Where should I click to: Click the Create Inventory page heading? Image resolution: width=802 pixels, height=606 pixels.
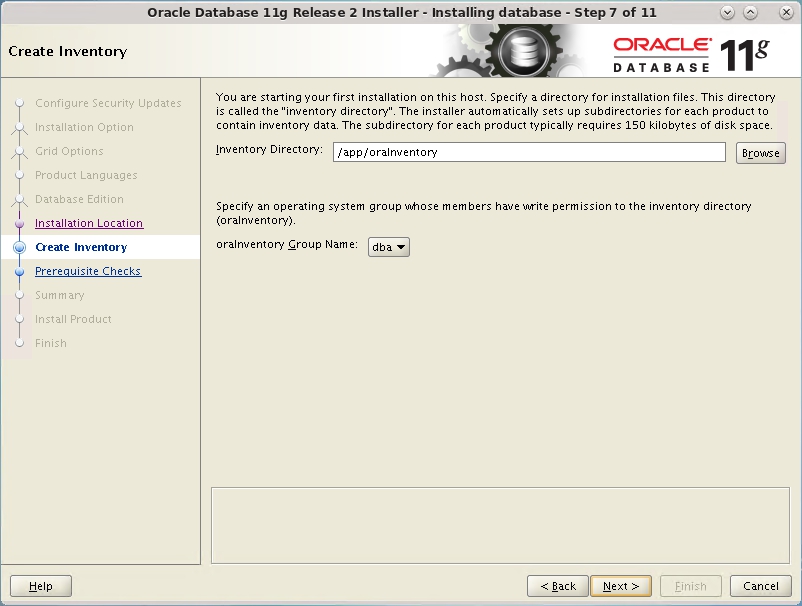point(68,51)
